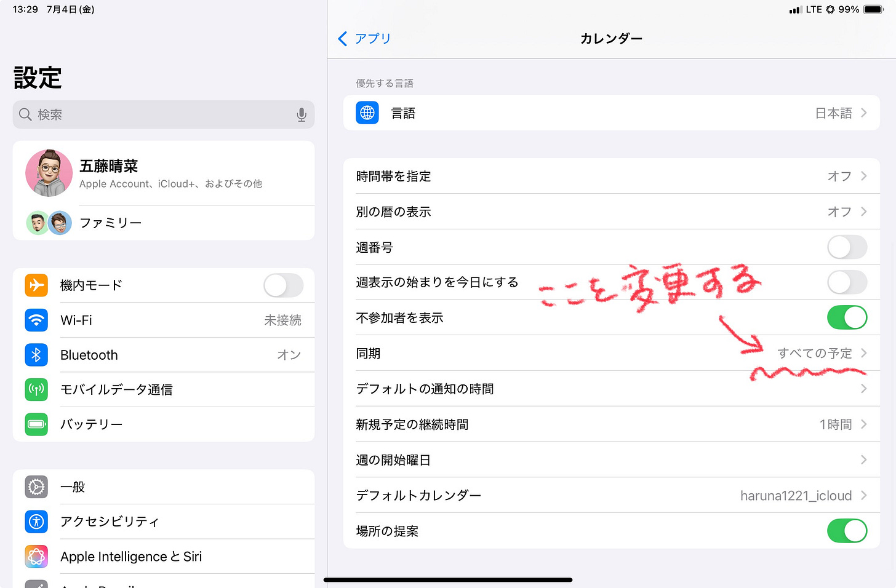Tap the カレンダー page title

click(x=611, y=39)
